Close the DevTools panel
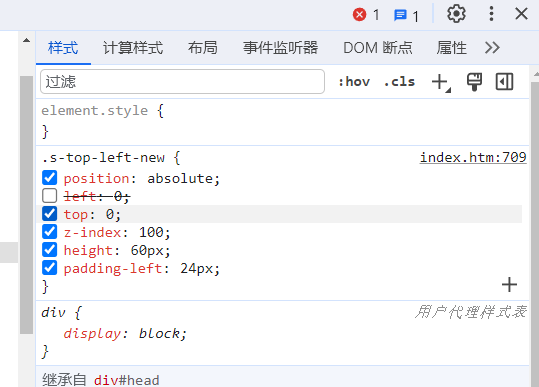The height and width of the screenshot is (387, 539). (x=521, y=14)
